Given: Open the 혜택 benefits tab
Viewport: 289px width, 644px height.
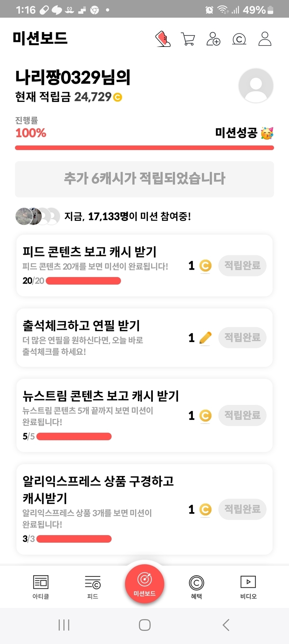Looking at the screenshot, I should [196, 587].
